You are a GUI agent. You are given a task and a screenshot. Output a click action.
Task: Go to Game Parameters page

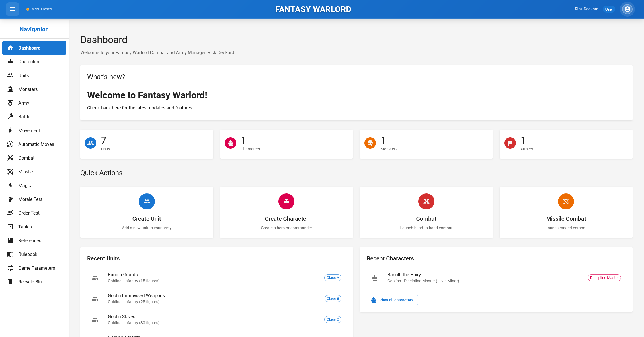36,268
